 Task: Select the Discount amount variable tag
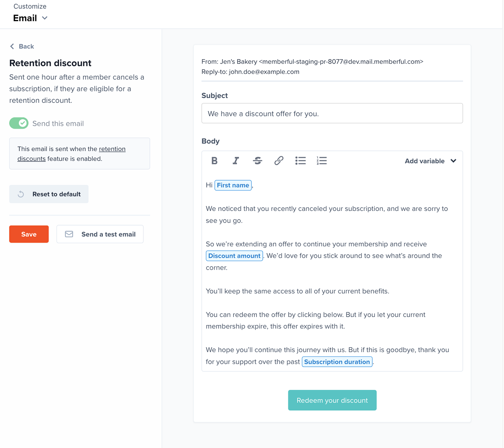click(x=234, y=256)
